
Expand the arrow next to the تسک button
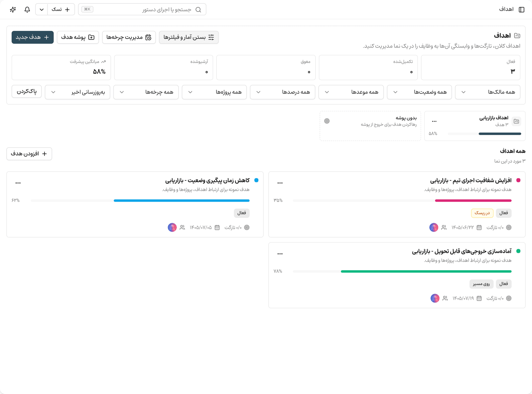[42, 10]
